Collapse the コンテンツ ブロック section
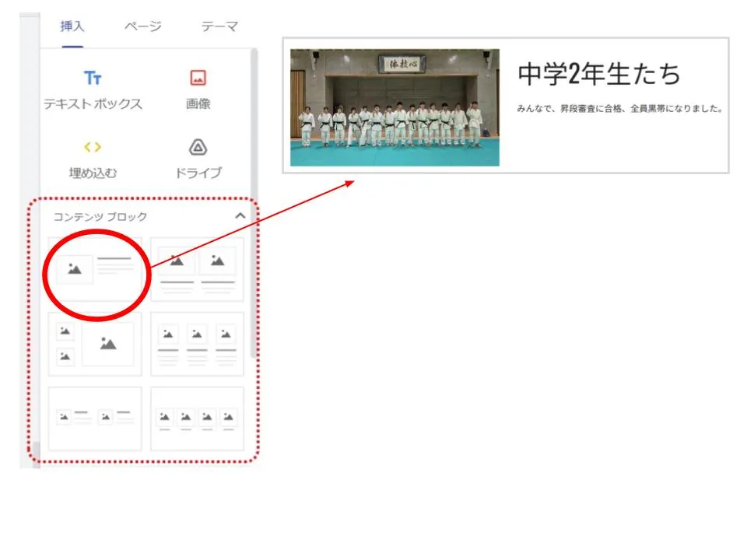This screenshot has width=747, height=560. [240, 215]
